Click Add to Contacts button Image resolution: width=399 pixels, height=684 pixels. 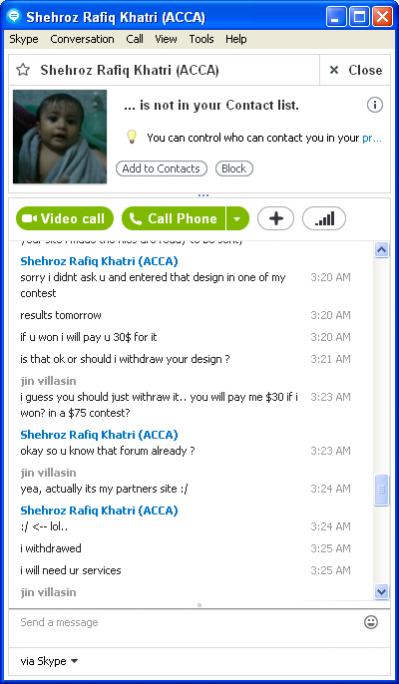point(161,169)
